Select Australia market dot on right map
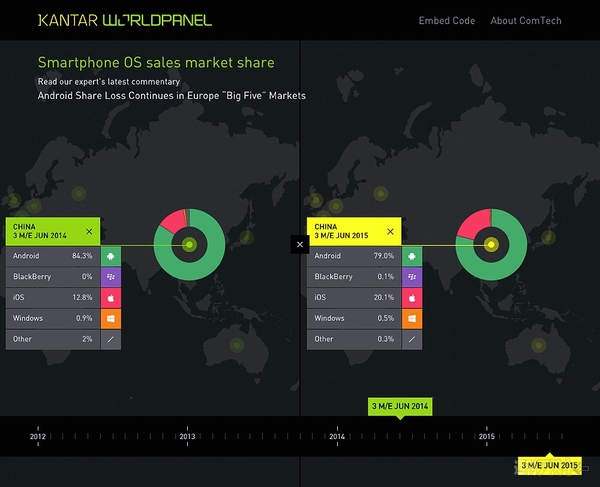Viewport: 600px width, 487px height. point(539,345)
